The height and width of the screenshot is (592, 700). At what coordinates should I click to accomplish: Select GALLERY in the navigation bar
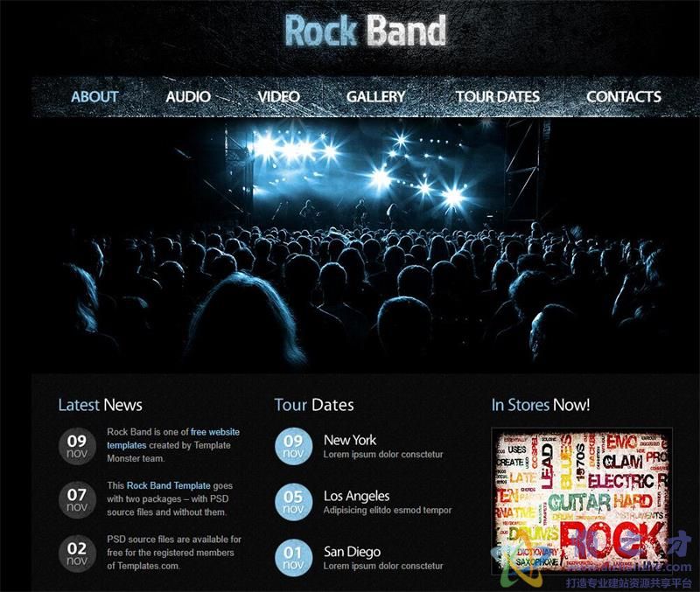coord(375,96)
